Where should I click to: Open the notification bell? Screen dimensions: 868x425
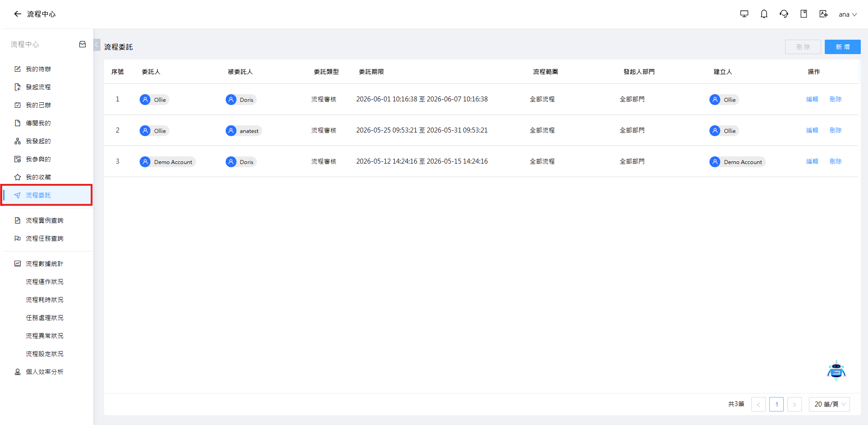tap(764, 14)
